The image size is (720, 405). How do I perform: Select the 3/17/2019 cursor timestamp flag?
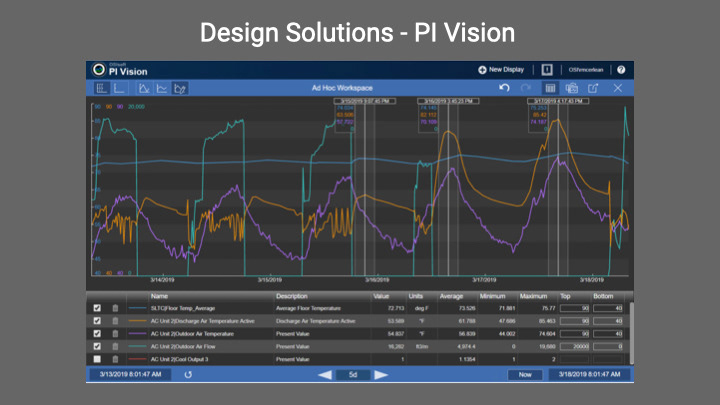(558, 101)
